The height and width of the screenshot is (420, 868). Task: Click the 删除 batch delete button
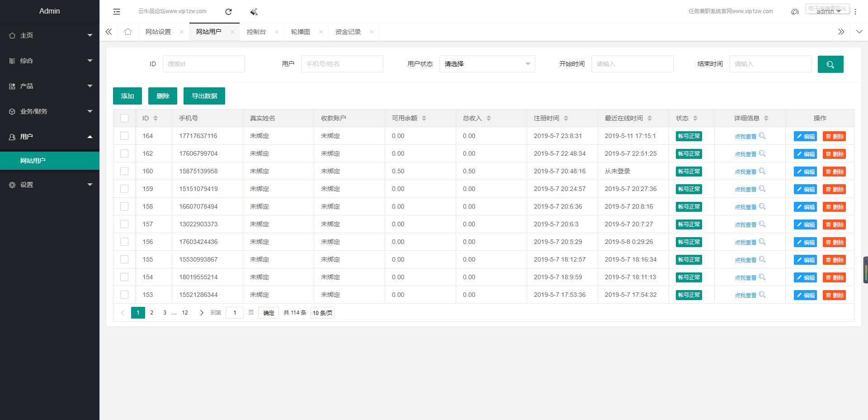[x=163, y=96]
